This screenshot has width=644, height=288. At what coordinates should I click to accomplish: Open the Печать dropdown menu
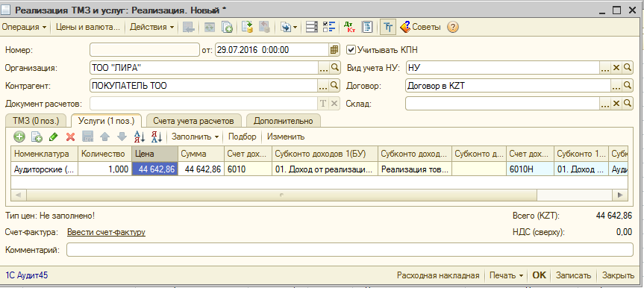point(506,275)
